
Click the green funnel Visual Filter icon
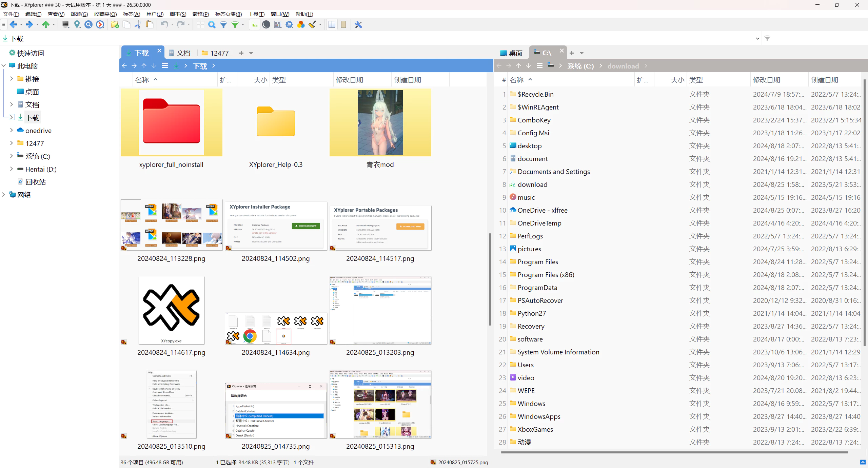(235, 24)
